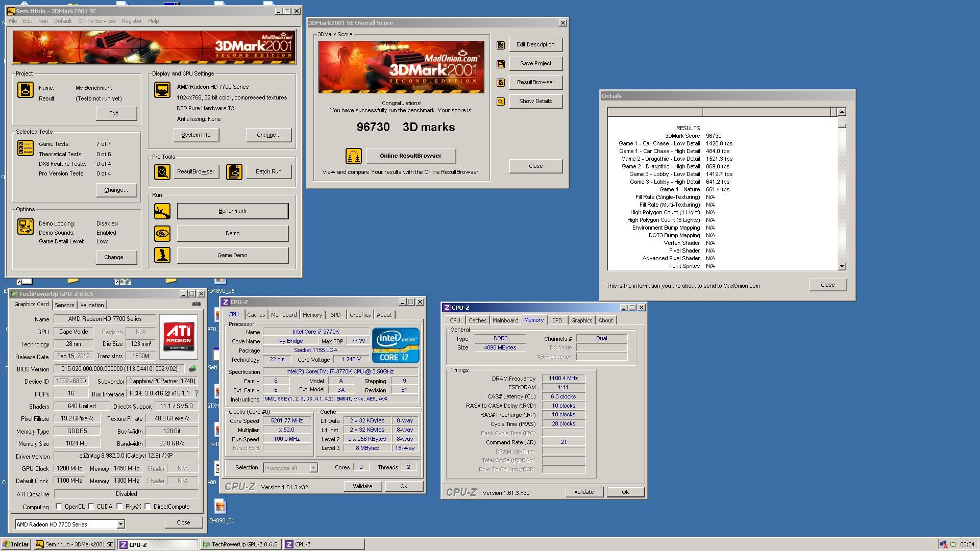
Task: Click the ResultBrowser icon in Overall Score window
Action: pyautogui.click(x=501, y=83)
